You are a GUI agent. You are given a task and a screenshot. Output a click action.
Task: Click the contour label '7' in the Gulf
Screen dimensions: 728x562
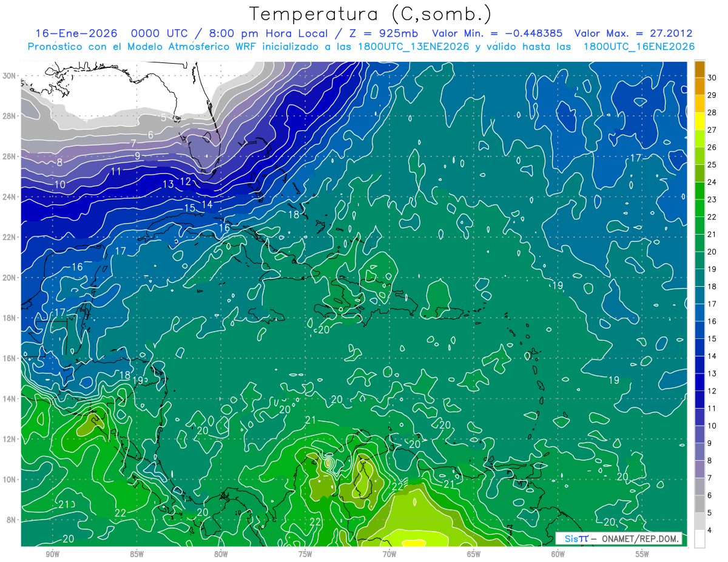133,144
